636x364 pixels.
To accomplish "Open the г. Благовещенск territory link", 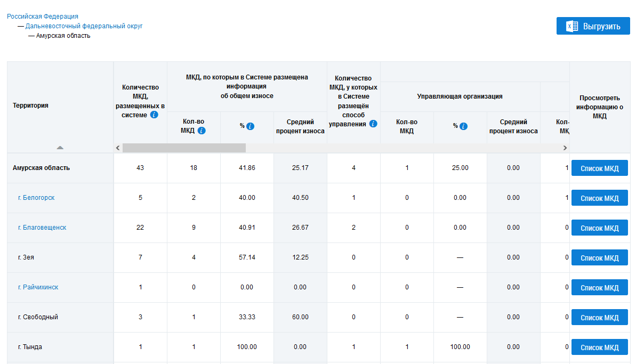I will pos(42,228).
